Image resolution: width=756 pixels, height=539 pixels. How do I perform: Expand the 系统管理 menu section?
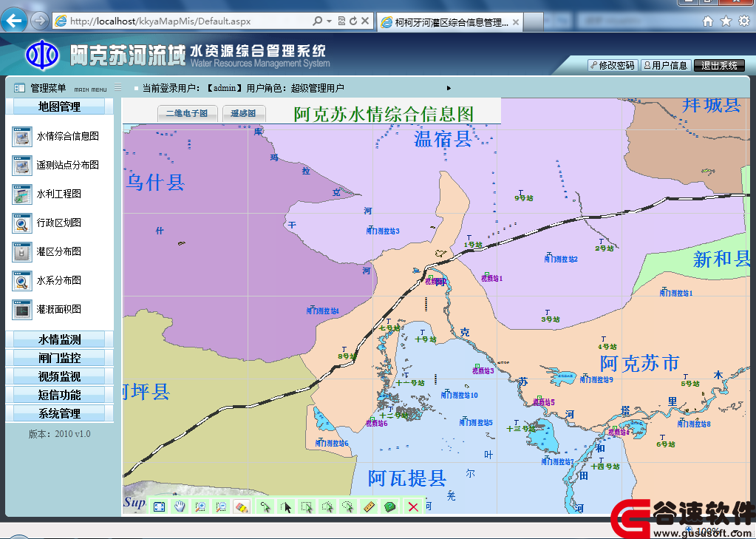point(59,413)
